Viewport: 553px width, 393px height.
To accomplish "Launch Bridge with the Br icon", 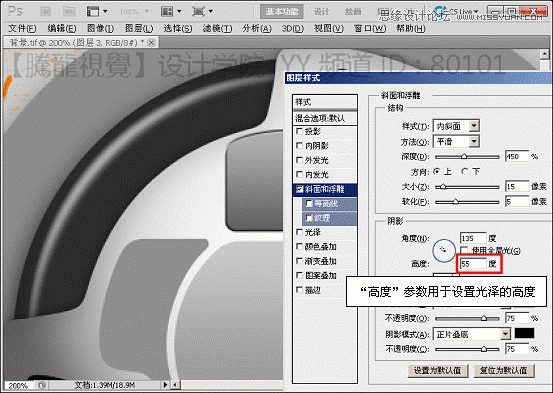I will point(47,12).
